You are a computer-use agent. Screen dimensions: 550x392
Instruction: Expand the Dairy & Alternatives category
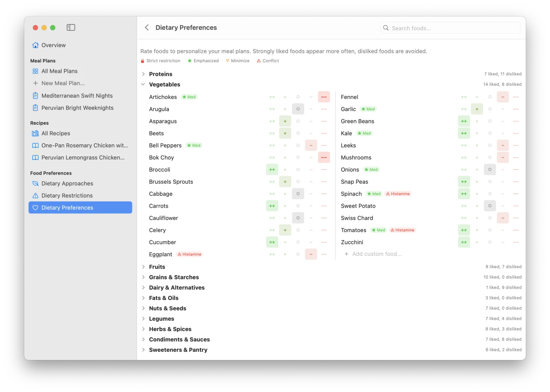tap(143, 287)
